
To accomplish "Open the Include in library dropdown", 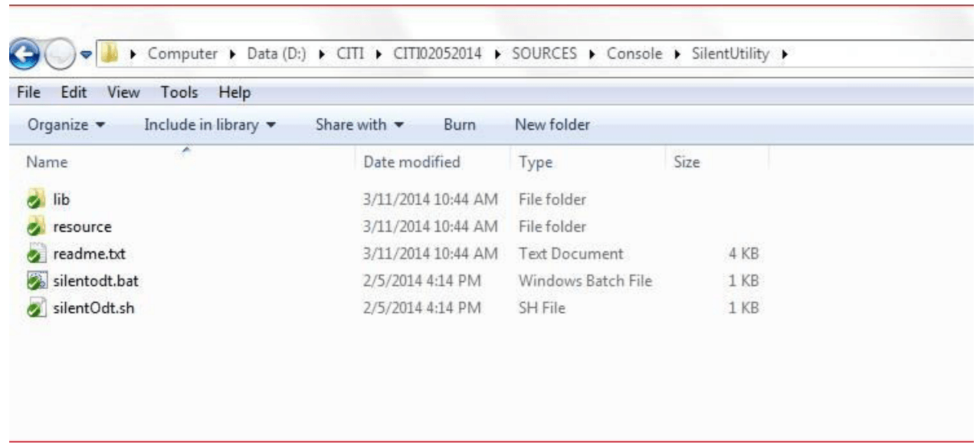I will [210, 124].
